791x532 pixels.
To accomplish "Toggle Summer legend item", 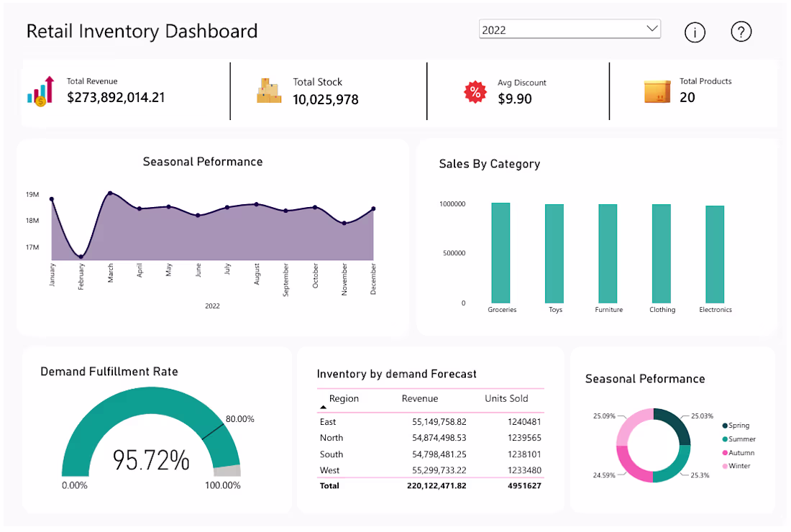I will point(739,439).
